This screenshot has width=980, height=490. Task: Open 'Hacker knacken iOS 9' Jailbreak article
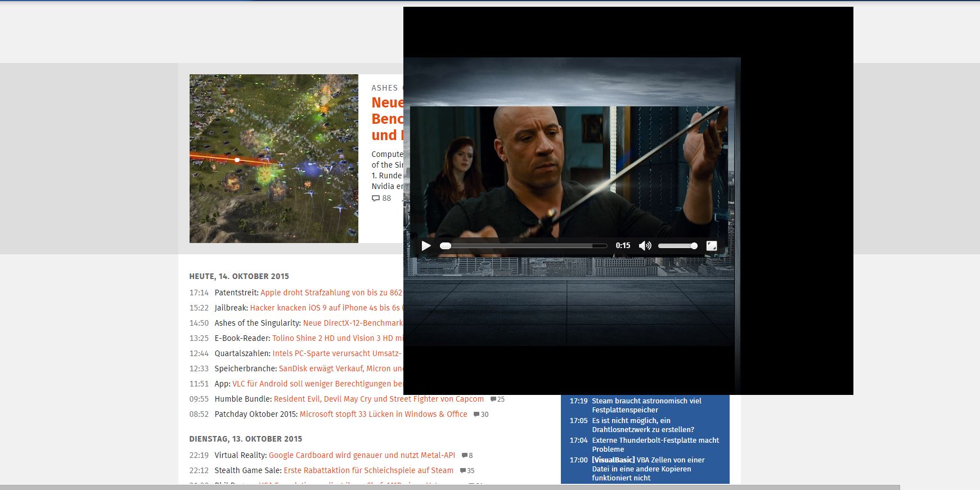coord(327,308)
